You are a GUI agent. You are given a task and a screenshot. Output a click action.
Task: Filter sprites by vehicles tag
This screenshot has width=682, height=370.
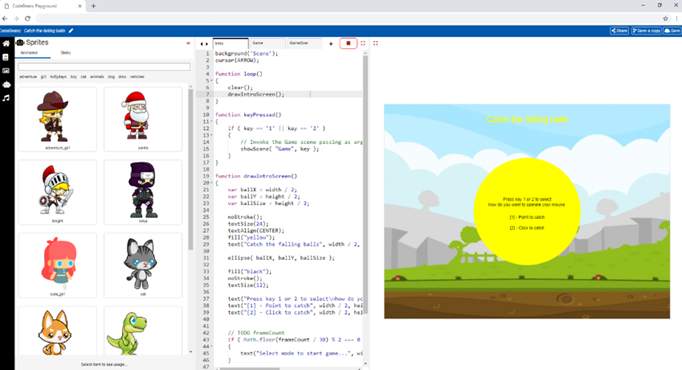pos(137,77)
